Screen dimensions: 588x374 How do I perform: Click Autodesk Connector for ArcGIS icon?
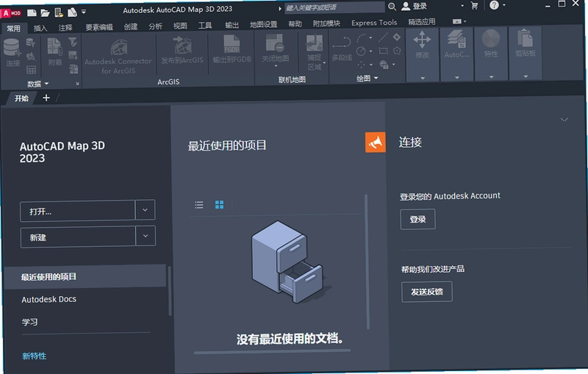point(119,48)
